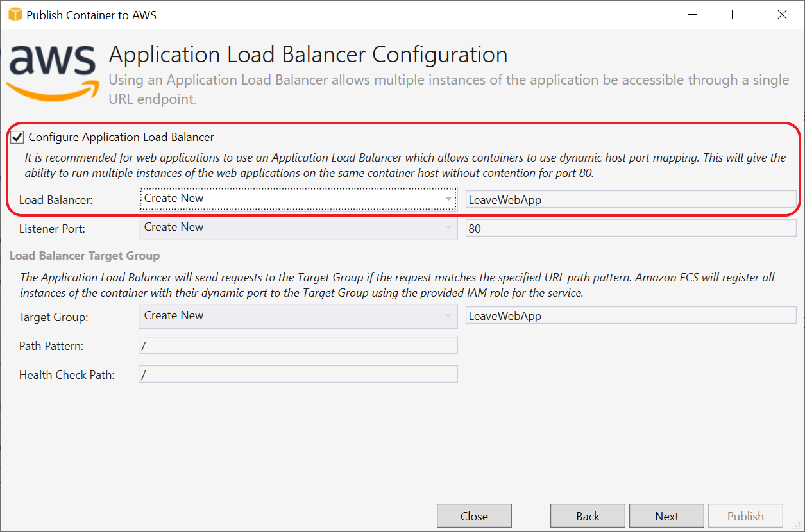This screenshot has height=532, width=805.
Task: Go Back to previous step
Action: pos(588,516)
